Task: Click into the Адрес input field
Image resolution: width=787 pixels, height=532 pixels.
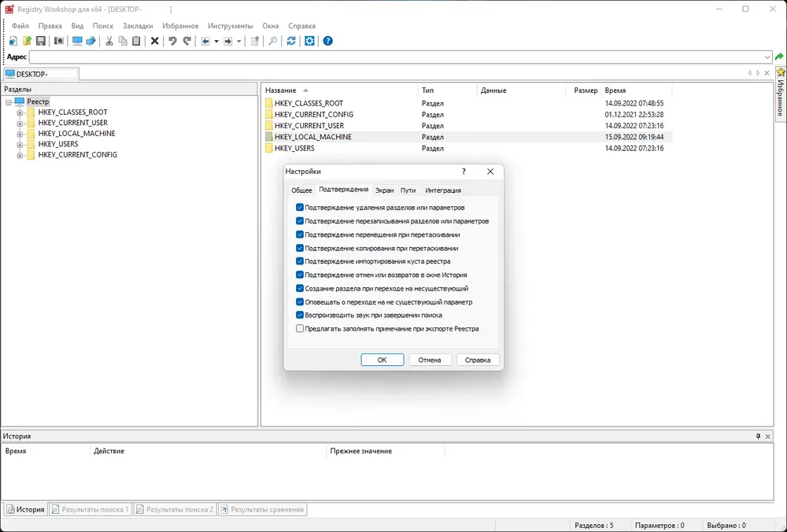Action: pos(397,57)
